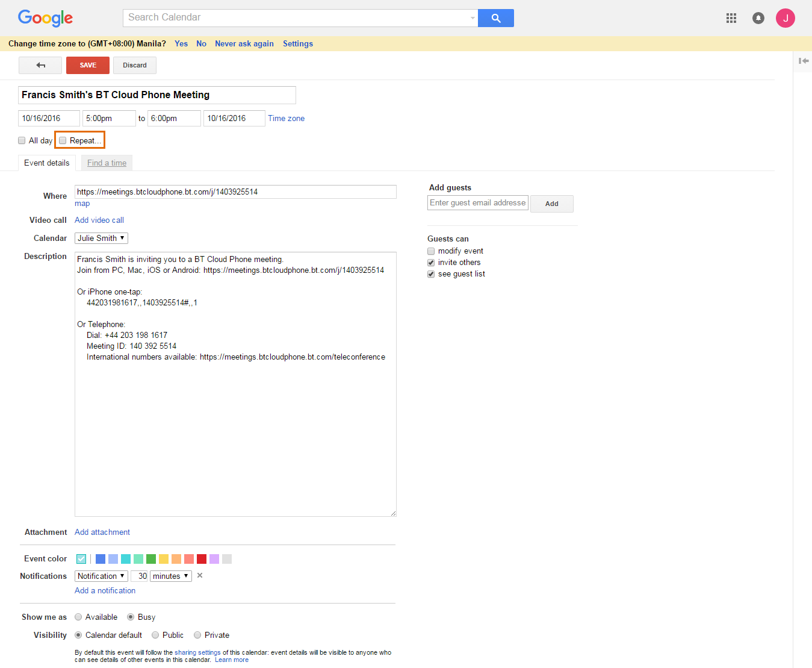Set visibility to Public
Viewport: 812px width, 668px height.
155,635
